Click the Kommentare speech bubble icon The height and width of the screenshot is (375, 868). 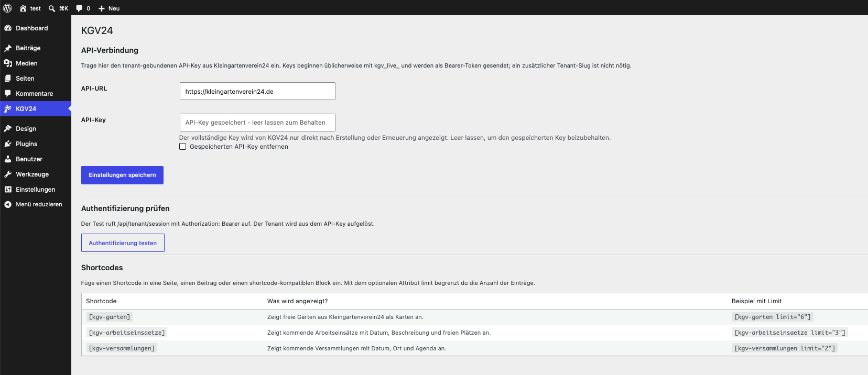(x=8, y=94)
